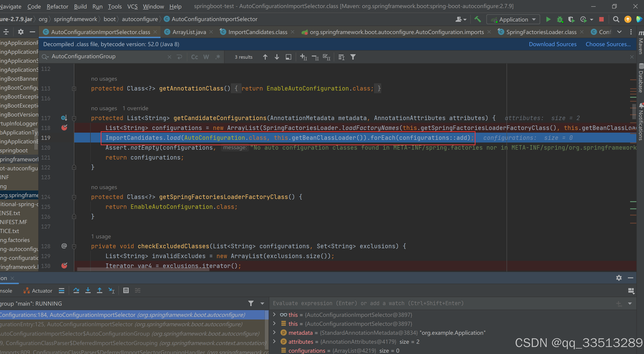The image size is (644, 354).
Task: Open Choose Sources dialog link
Action: 608,44
